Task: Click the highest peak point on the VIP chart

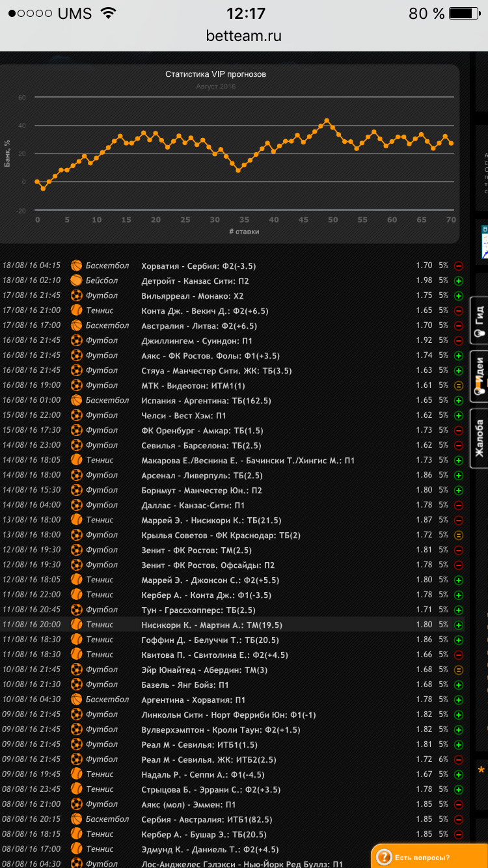Action: tap(327, 120)
